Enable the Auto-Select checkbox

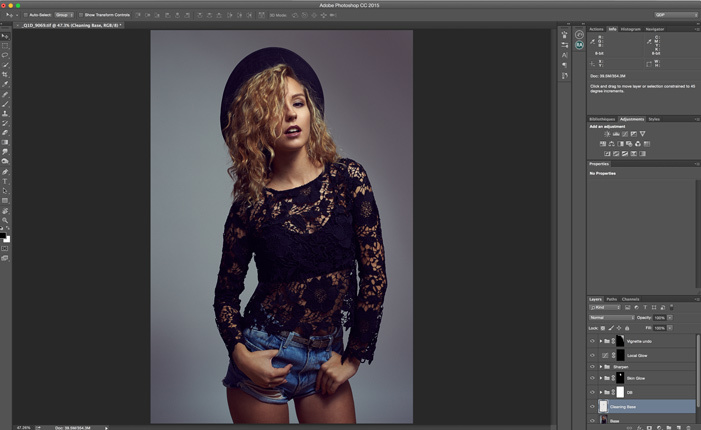click(x=25, y=15)
